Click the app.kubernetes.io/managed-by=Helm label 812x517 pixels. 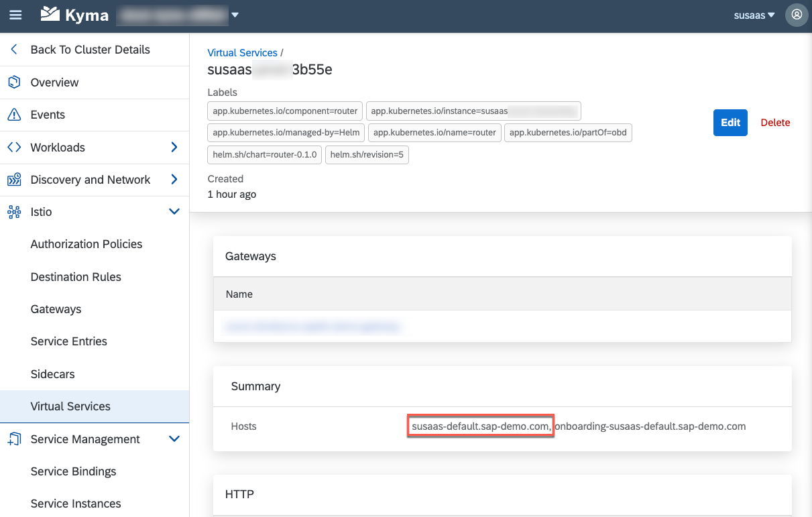point(286,133)
